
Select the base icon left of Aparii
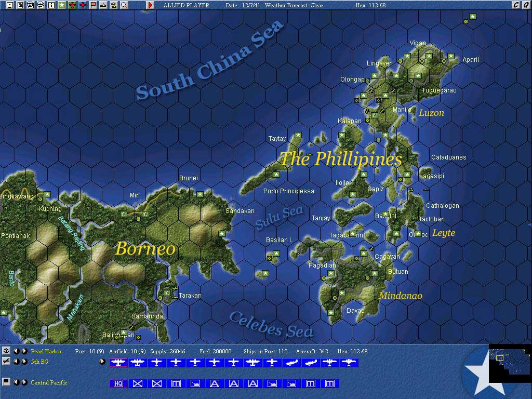pyautogui.click(x=450, y=56)
